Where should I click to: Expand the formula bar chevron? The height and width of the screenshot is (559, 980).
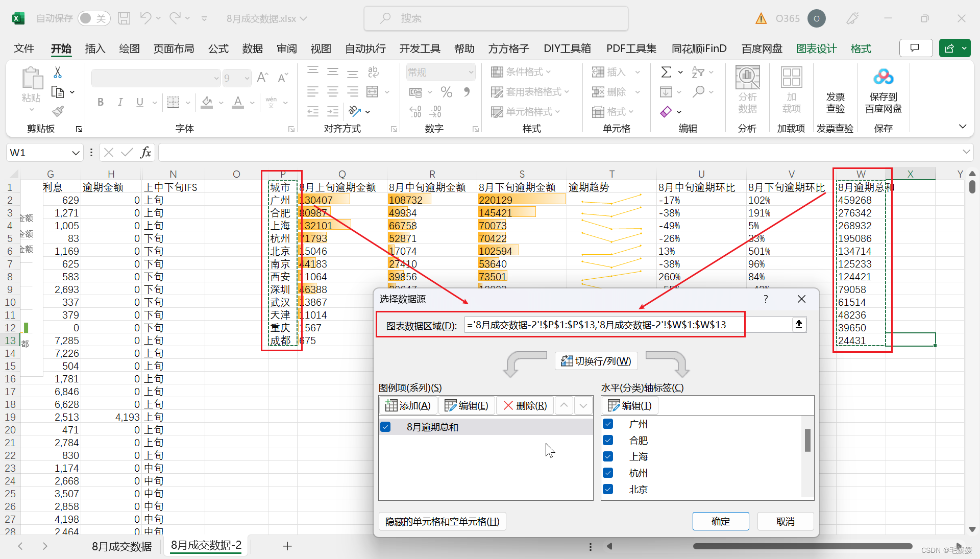click(x=966, y=152)
